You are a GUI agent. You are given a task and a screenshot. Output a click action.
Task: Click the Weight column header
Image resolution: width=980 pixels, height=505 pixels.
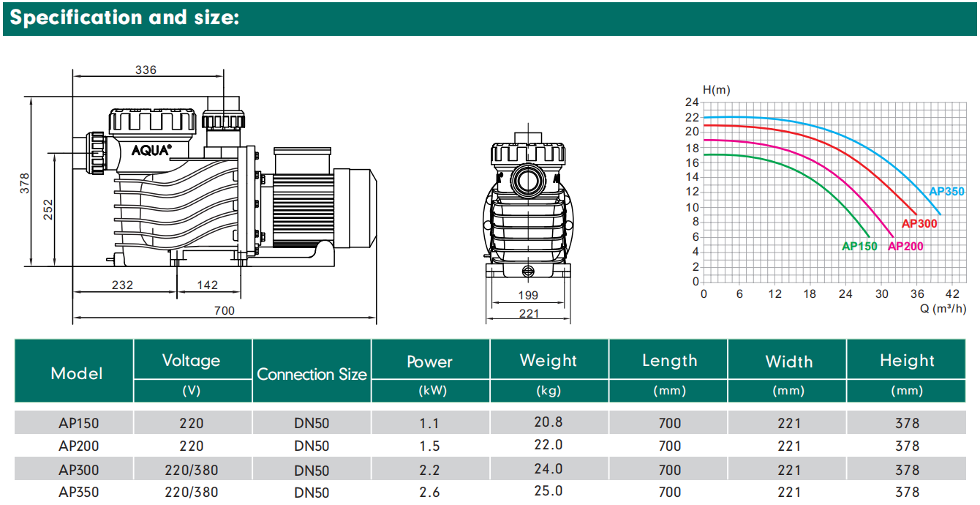[x=549, y=360]
